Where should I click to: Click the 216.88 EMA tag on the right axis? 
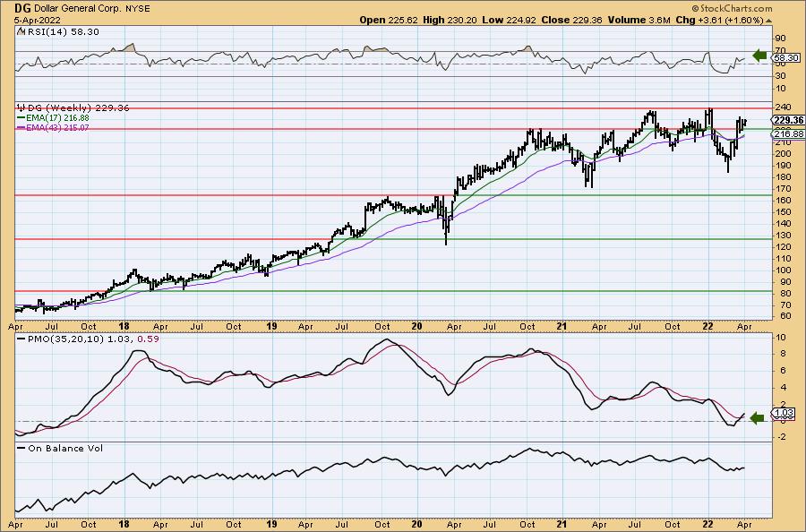[788, 134]
